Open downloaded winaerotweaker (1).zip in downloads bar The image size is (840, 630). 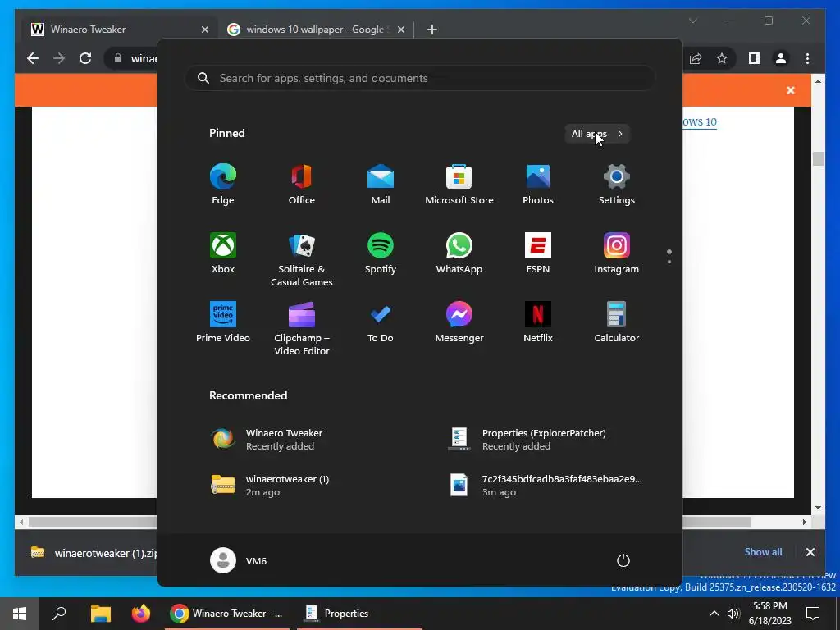pyautogui.click(x=94, y=553)
